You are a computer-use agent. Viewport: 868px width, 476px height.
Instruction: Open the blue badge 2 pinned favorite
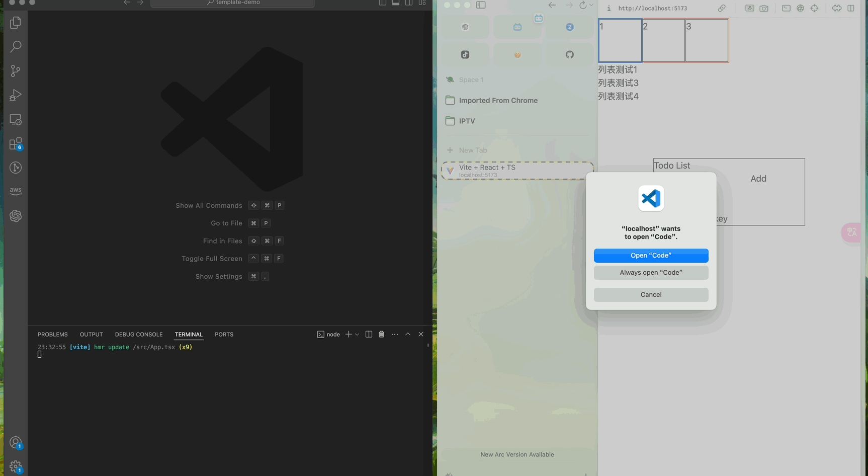click(x=570, y=27)
